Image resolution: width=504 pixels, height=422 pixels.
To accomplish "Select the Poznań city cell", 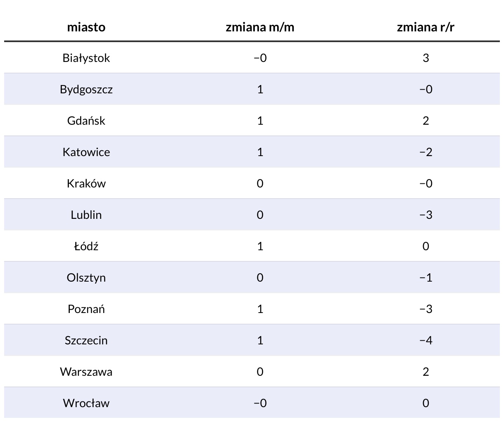I will pyautogui.click(x=86, y=309).
